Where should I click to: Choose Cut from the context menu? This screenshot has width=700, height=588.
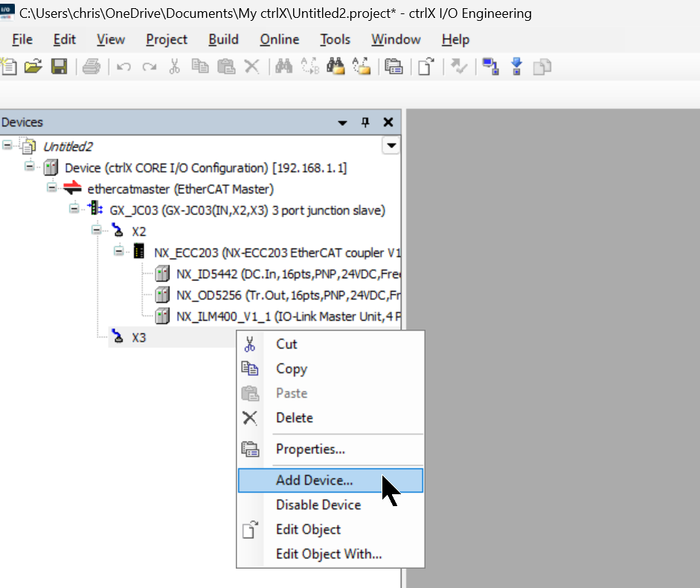(330, 344)
